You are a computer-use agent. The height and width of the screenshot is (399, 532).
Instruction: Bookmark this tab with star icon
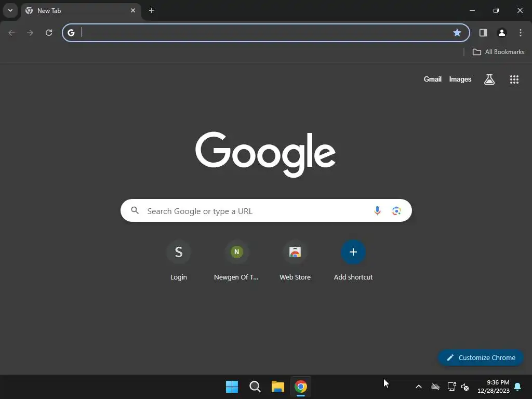(x=457, y=33)
